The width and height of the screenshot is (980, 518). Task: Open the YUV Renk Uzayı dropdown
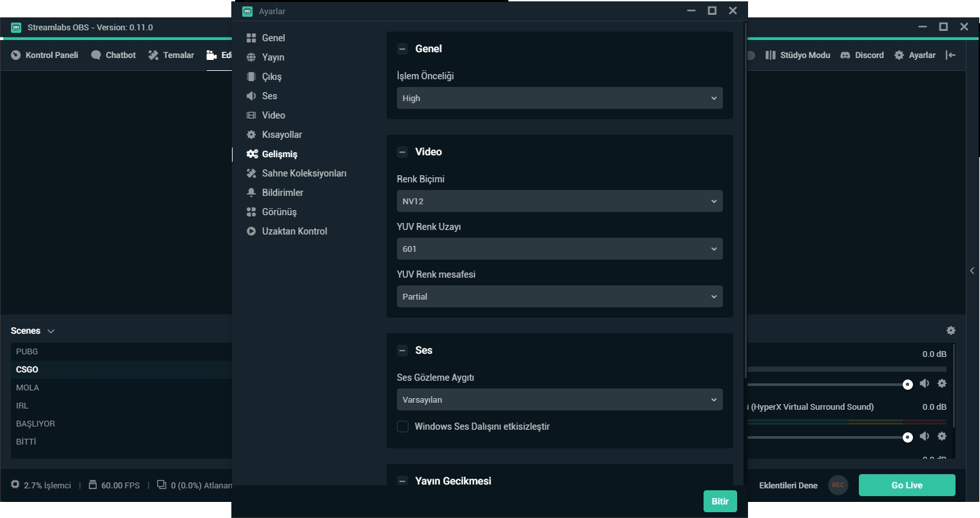559,249
